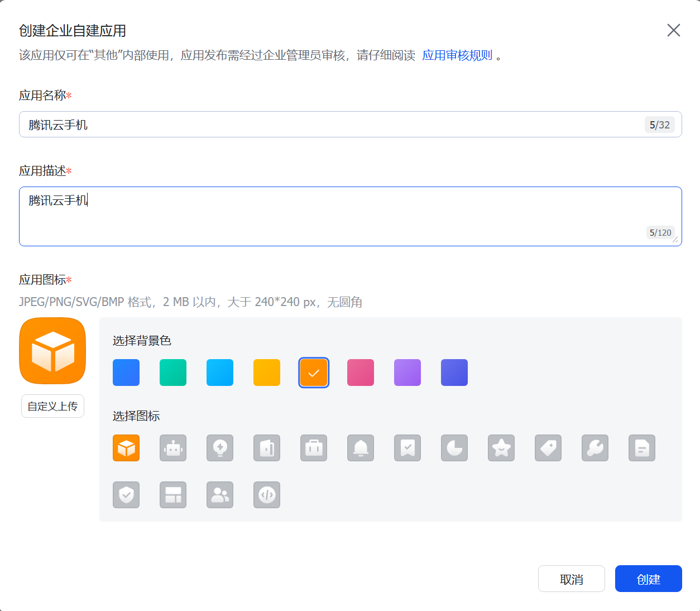Select the bell notification icon
Viewport: 700px width, 611px height.
click(x=361, y=448)
